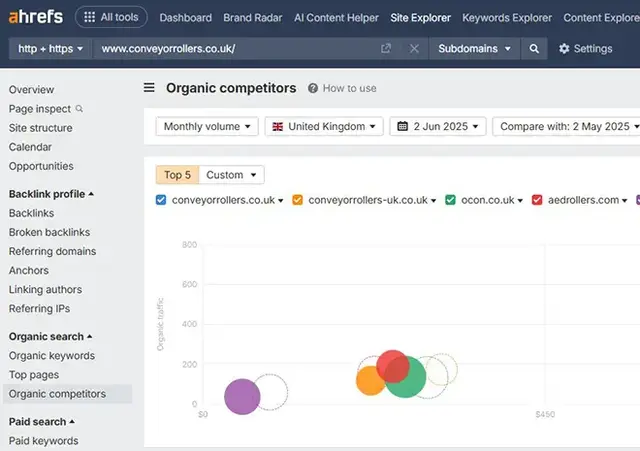Open Overview in sidebar
Image resolution: width=640 pixels, height=451 pixels.
pos(31,89)
